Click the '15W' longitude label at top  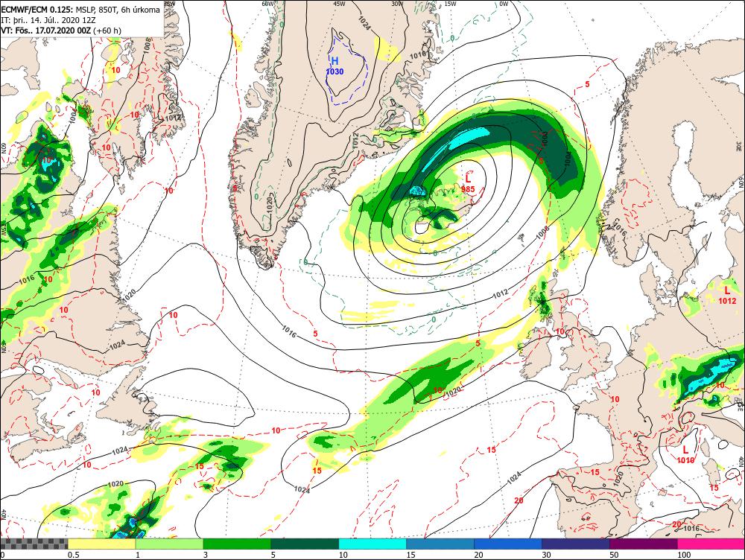451,3
